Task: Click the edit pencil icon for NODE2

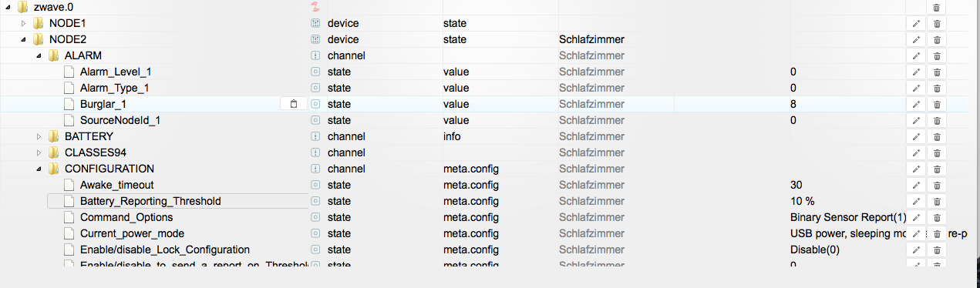Action: click(916, 39)
